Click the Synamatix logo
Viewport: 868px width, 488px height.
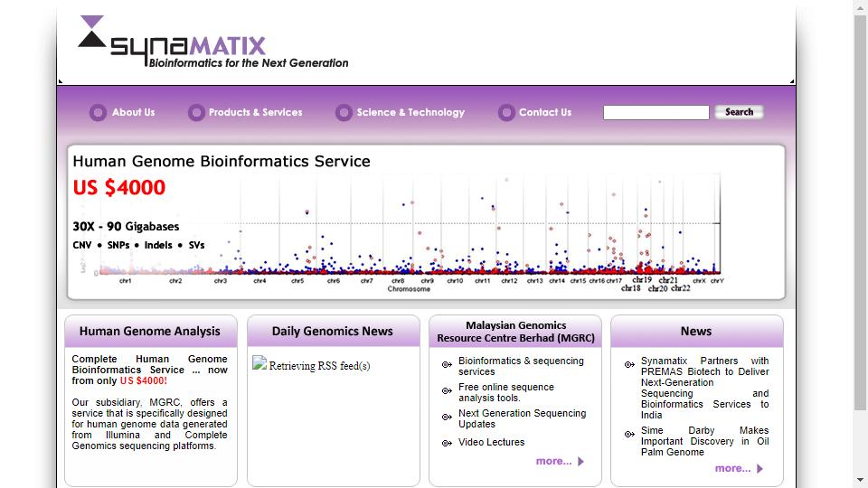[x=213, y=42]
